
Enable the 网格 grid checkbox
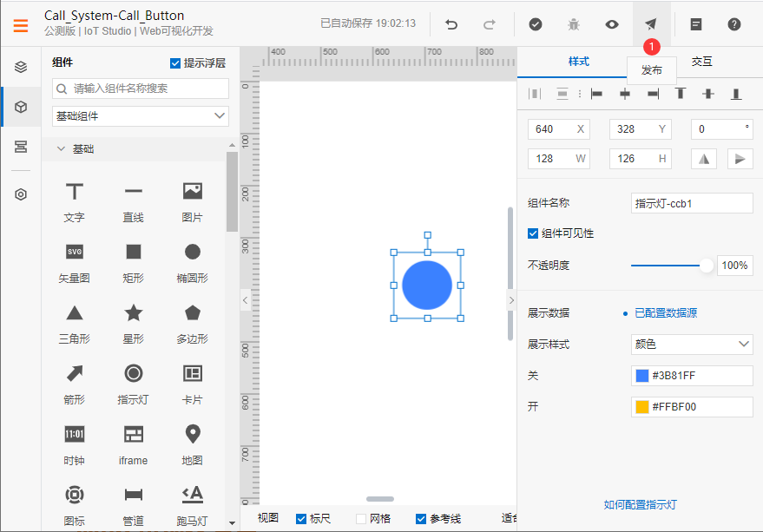(361, 519)
